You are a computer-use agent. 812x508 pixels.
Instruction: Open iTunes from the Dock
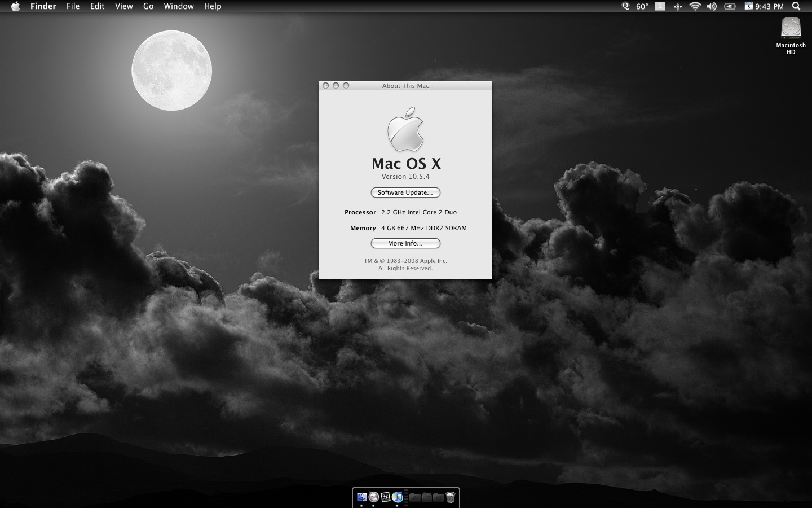[x=398, y=497]
